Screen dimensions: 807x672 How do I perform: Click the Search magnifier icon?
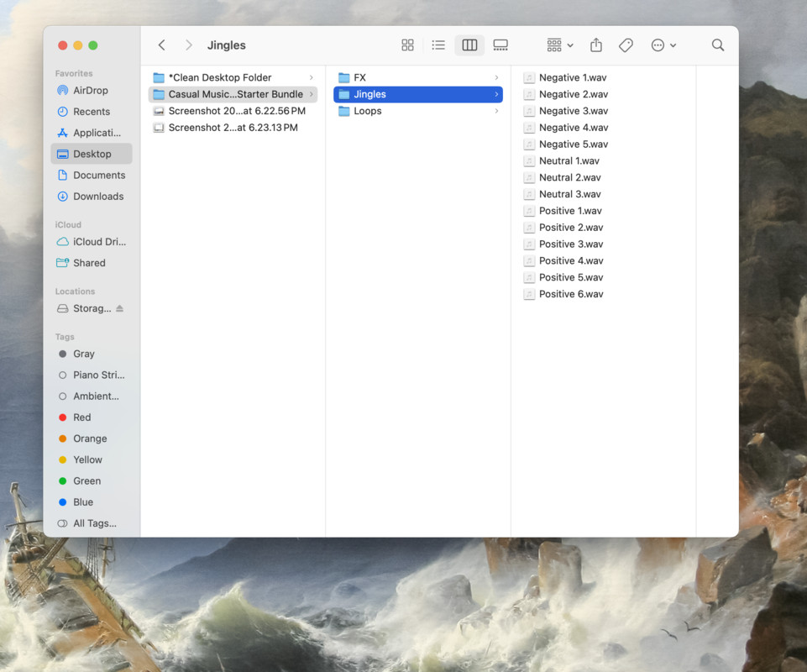(x=718, y=45)
